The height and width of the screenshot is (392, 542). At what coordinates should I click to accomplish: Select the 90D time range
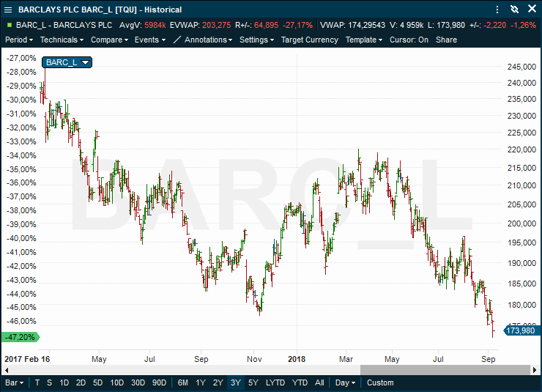(159, 382)
